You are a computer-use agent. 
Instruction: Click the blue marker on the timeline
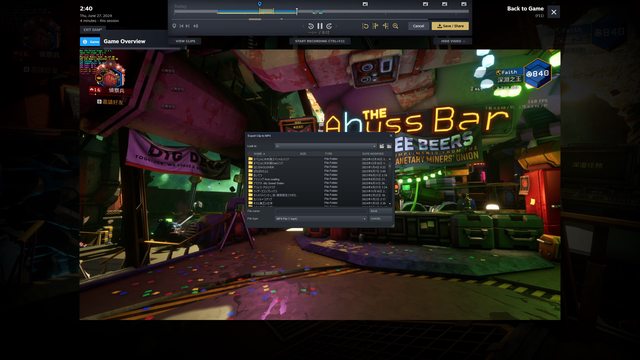(260, 4)
